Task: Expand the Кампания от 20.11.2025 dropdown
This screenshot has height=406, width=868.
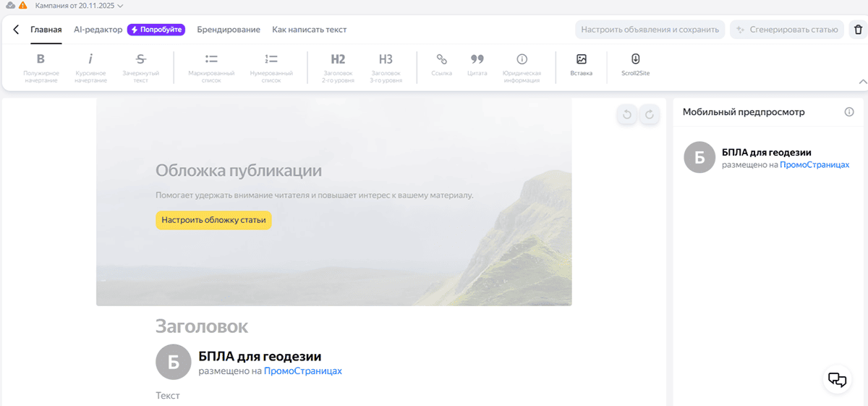Action: coord(80,6)
